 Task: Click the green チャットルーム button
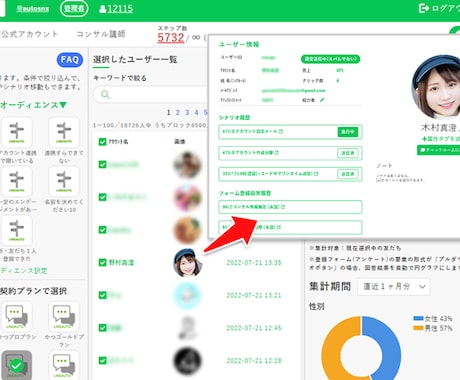click(438, 150)
